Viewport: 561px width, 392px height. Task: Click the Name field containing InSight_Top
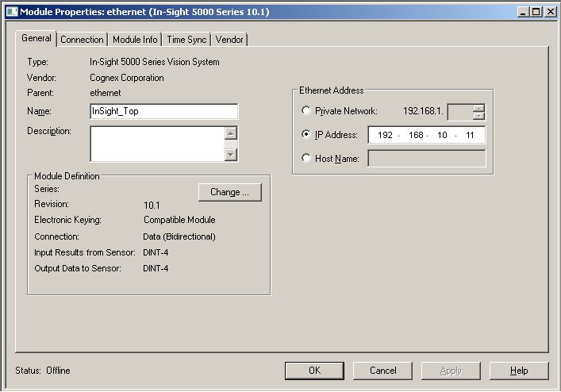163,111
